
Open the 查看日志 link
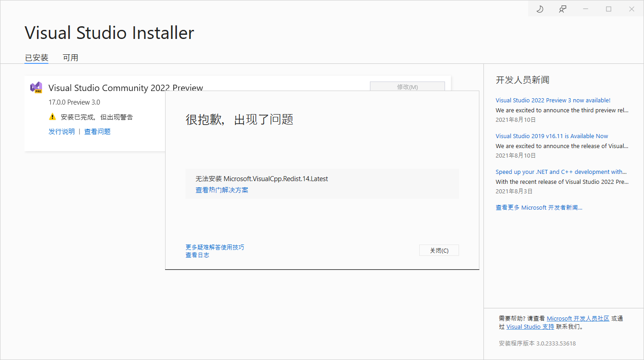(x=197, y=255)
